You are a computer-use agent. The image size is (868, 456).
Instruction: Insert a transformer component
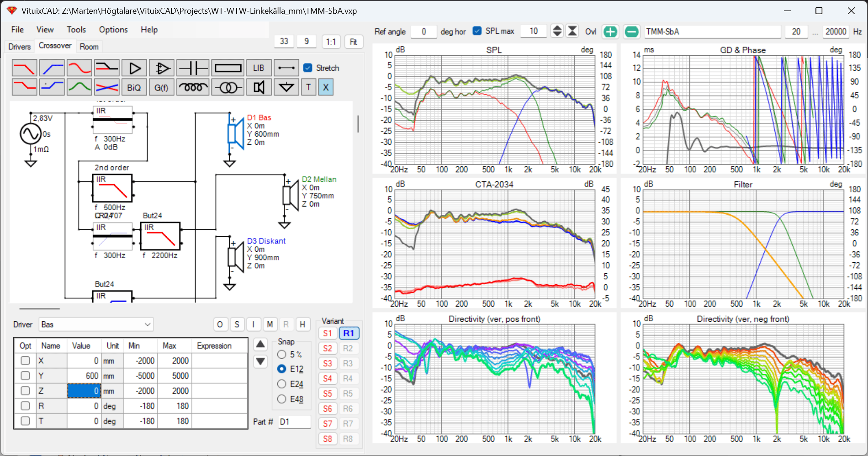pos(228,87)
